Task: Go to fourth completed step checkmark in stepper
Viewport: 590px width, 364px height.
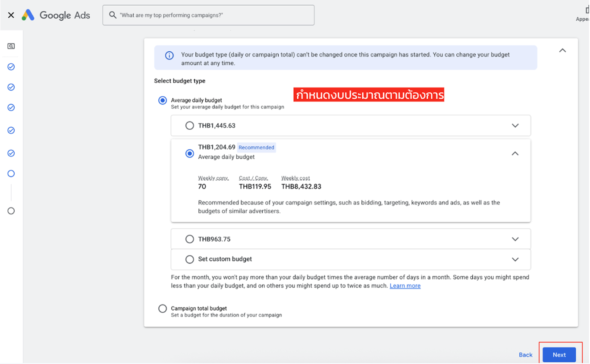Action: click(x=11, y=130)
